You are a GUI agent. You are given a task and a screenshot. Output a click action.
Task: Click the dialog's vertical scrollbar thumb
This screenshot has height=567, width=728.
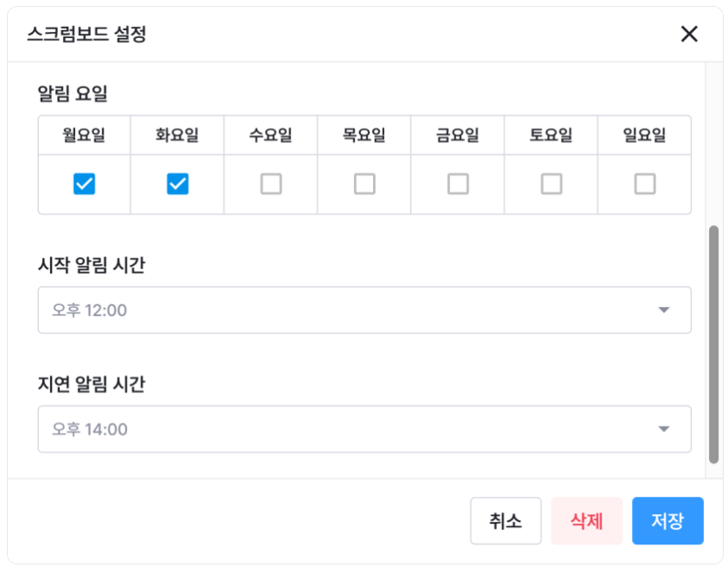click(713, 345)
